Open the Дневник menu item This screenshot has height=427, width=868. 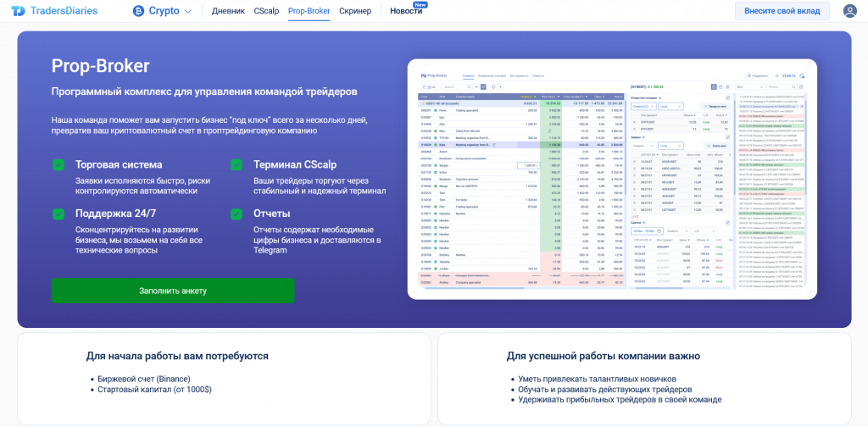click(x=228, y=11)
